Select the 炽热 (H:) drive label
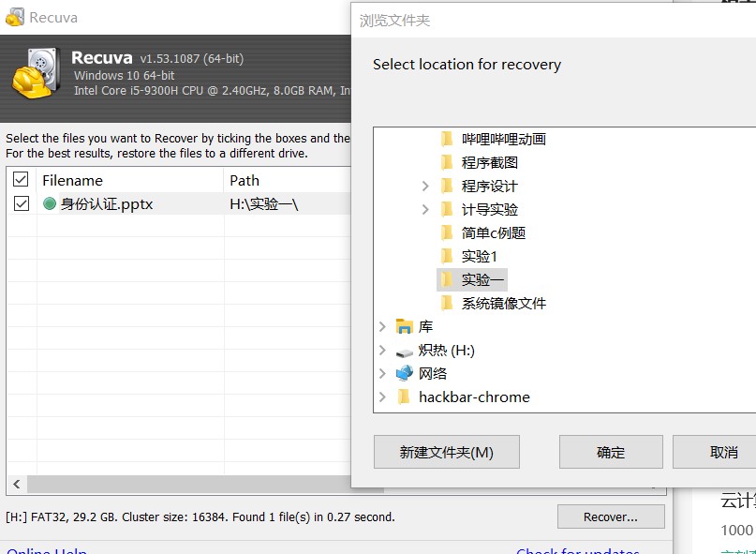Viewport: 756px width, 554px height. (447, 350)
